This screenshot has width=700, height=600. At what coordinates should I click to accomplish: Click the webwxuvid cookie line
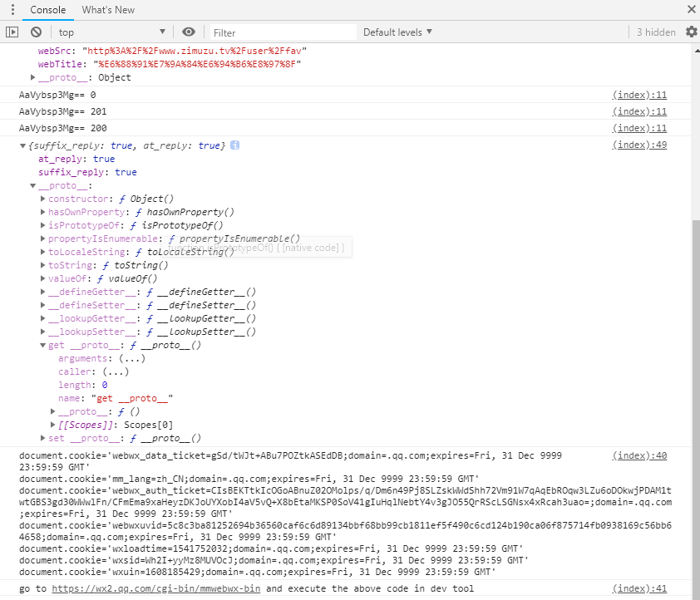click(x=345, y=531)
